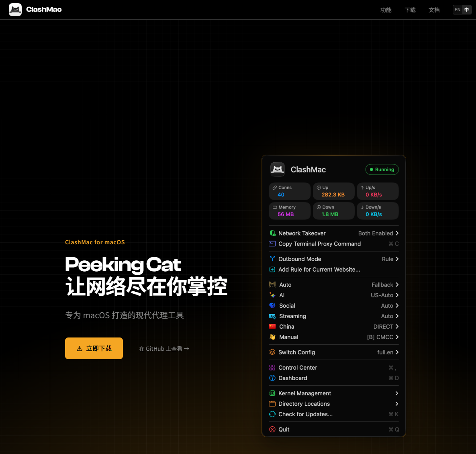This screenshot has width=476, height=454.
Task: Click the Kernel Management chip icon
Action: tap(272, 393)
